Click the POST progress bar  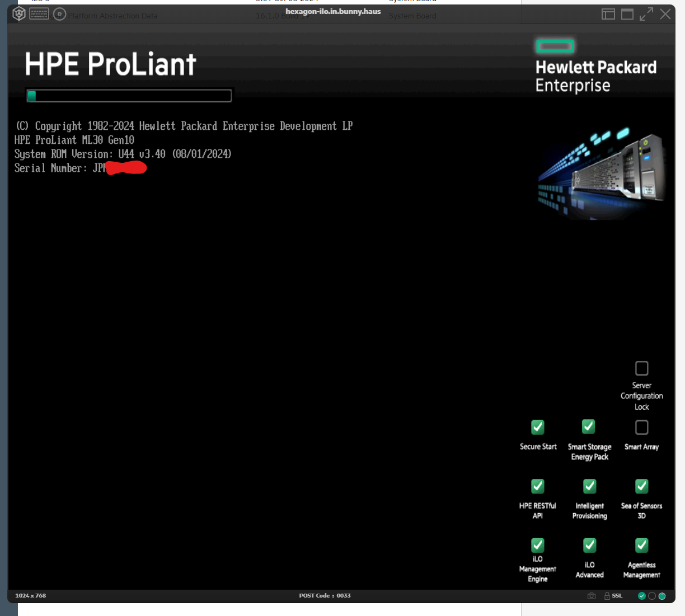(129, 96)
